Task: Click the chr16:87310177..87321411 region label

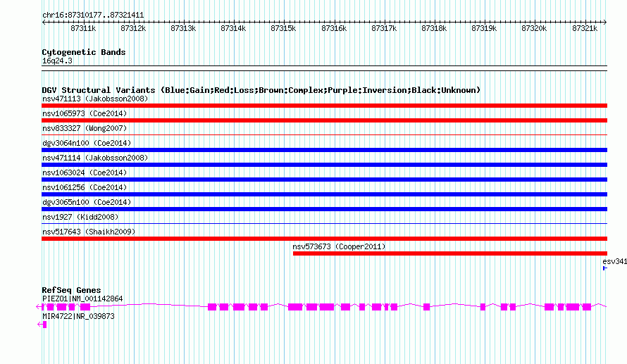Action: [93, 15]
